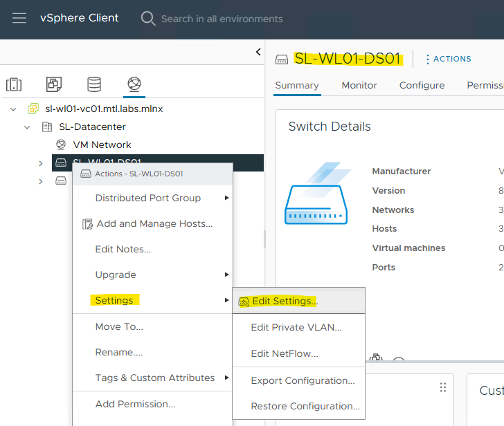Select VM Network in the tree

102,145
